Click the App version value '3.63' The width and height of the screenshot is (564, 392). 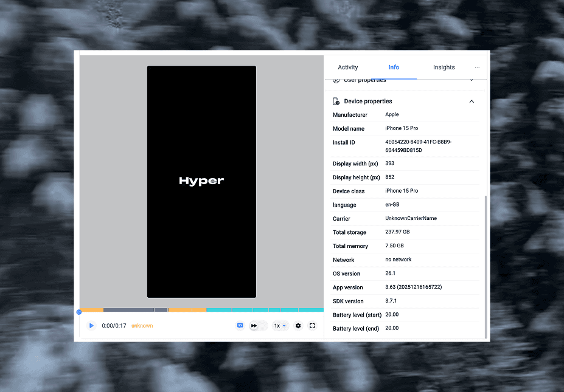coord(413,287)
